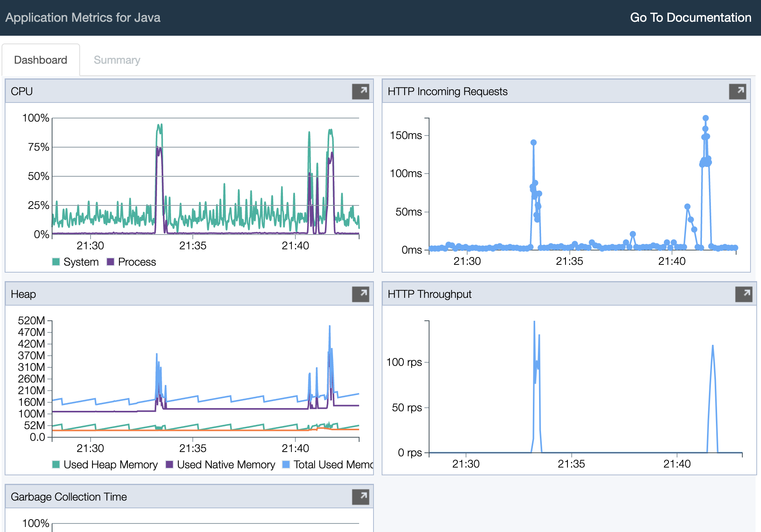Click the Heap panel pop-out arrow icon
761x532 pixels.
click(x=360, y=294)
